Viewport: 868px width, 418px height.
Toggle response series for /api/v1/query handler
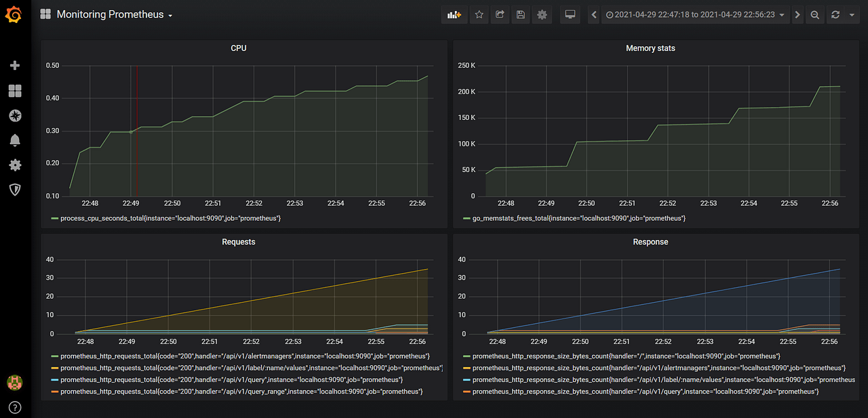[x=646, y=392]
